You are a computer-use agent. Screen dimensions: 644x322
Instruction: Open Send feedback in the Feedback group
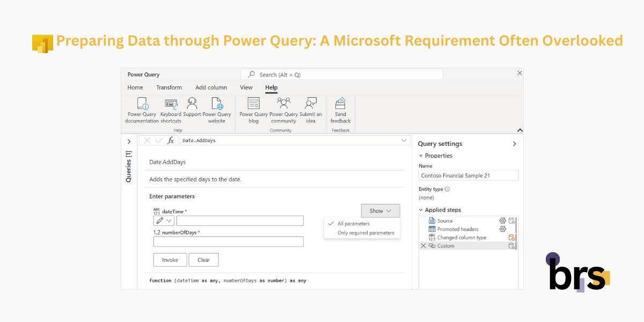[340, 103]
